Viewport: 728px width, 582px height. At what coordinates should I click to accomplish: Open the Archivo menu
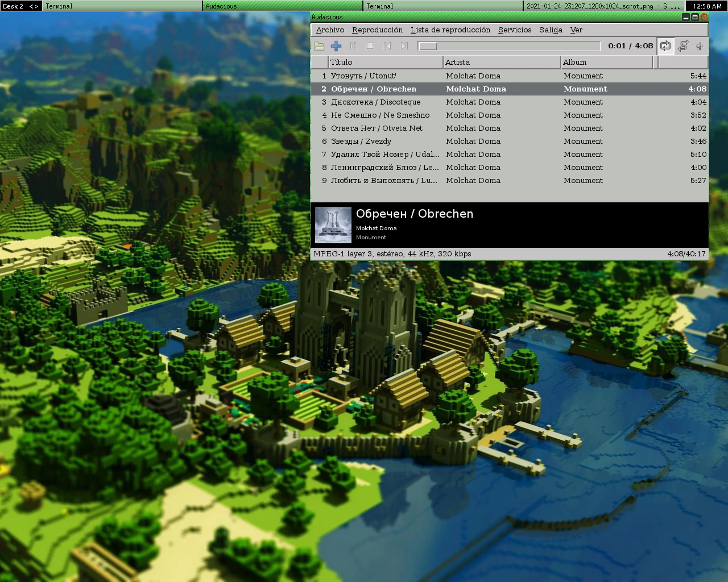(x=330, y=30)
